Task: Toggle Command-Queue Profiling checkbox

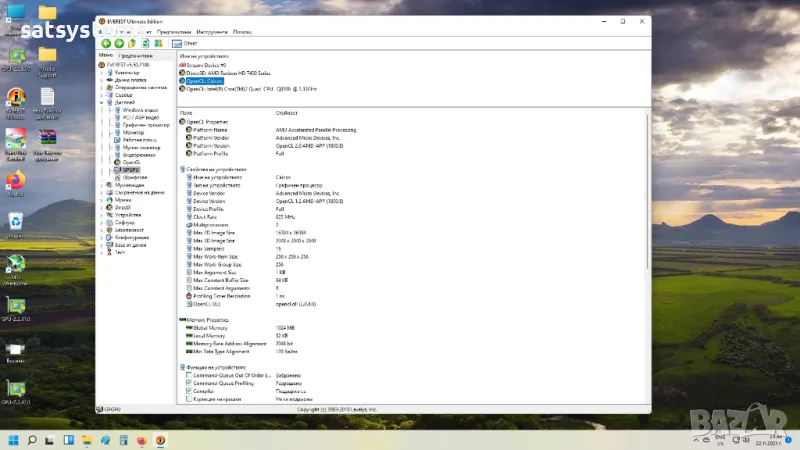Action: (x=188, y=383)
